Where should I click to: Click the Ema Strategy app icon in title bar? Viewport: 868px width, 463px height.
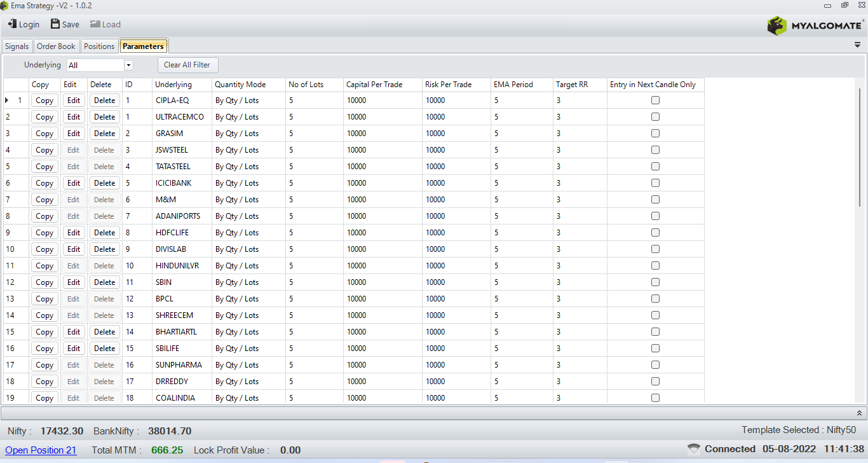pyautogui.click(x=5, y=6)
